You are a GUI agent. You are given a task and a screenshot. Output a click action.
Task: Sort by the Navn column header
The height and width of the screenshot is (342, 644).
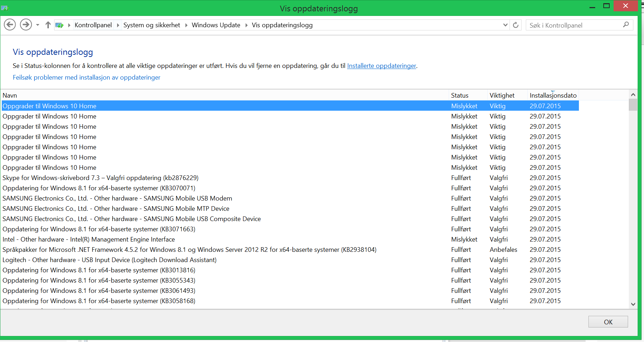[225, 95]
